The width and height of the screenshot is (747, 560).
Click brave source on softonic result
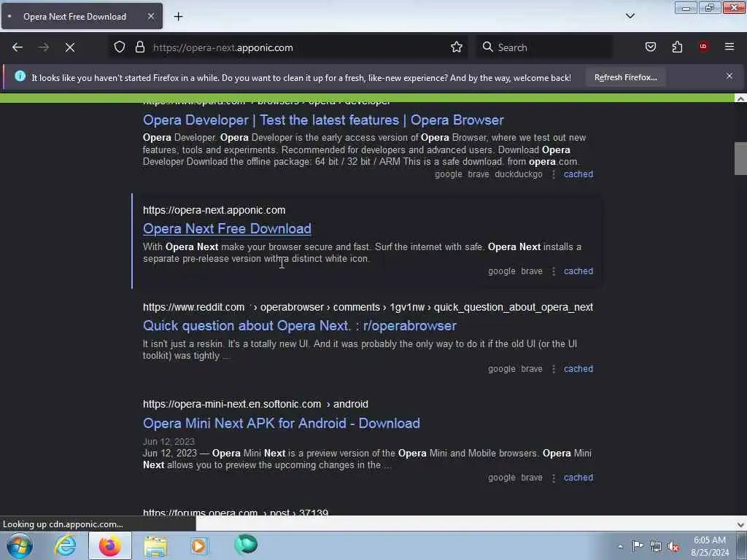tap(532, 478)
